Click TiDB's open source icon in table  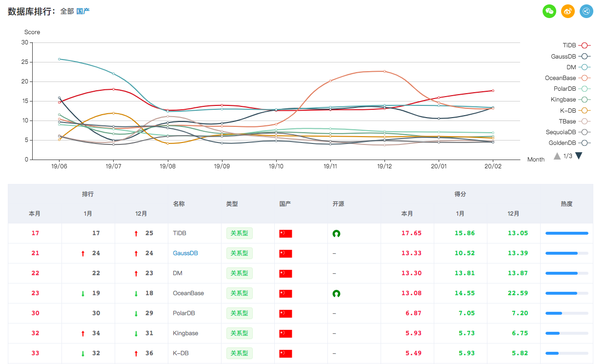336,234
